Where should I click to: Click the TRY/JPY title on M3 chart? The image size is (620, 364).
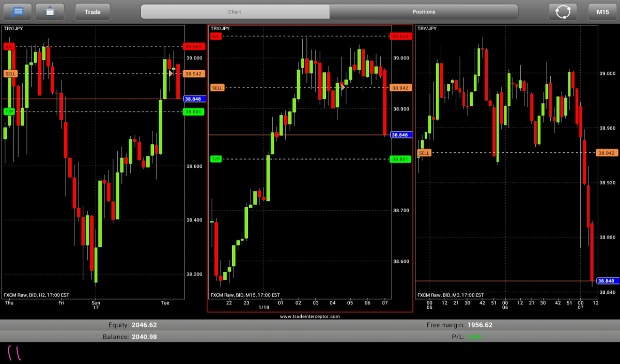[427, 29]
